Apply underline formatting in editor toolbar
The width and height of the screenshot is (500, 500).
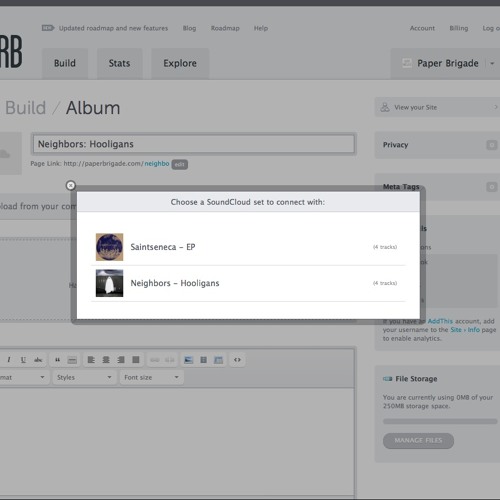(23, 360)
